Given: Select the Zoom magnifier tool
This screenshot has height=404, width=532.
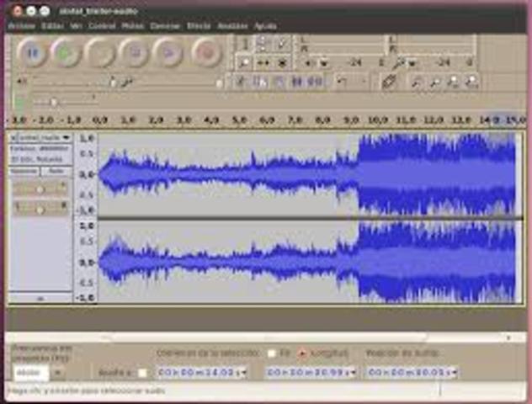Looking at the screenshot, I should coord(244,63).
